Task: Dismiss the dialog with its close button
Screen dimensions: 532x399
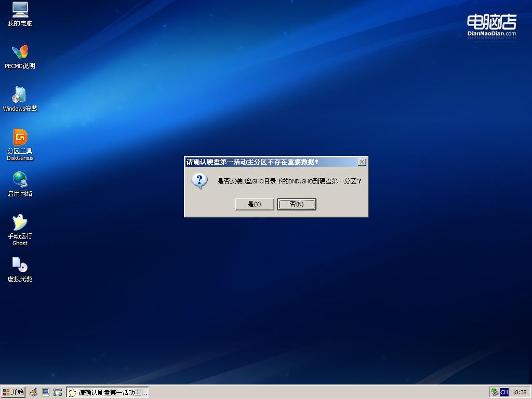Action: point(362,162)
